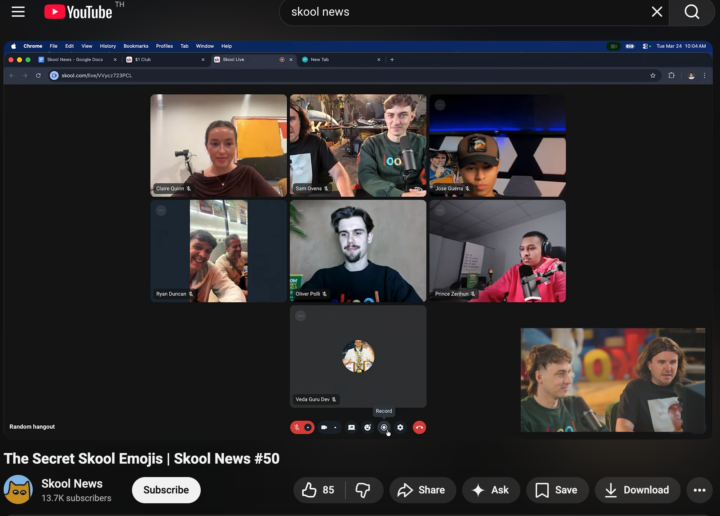Click the Record button in call bar

384,427
